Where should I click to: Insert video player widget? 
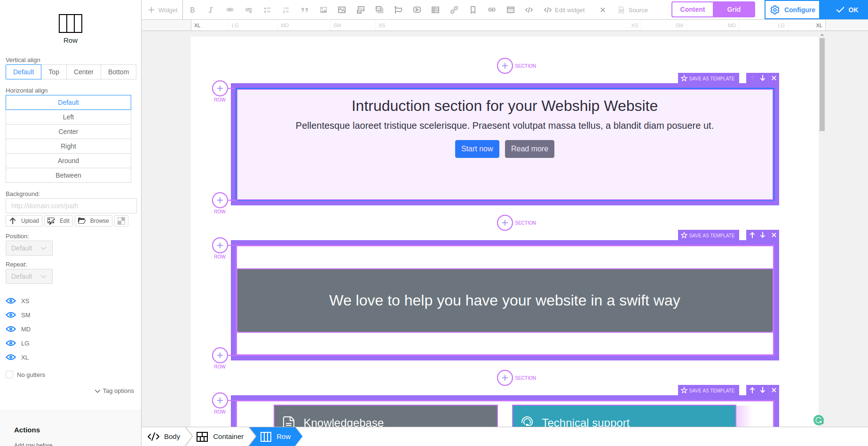point(417,10)
